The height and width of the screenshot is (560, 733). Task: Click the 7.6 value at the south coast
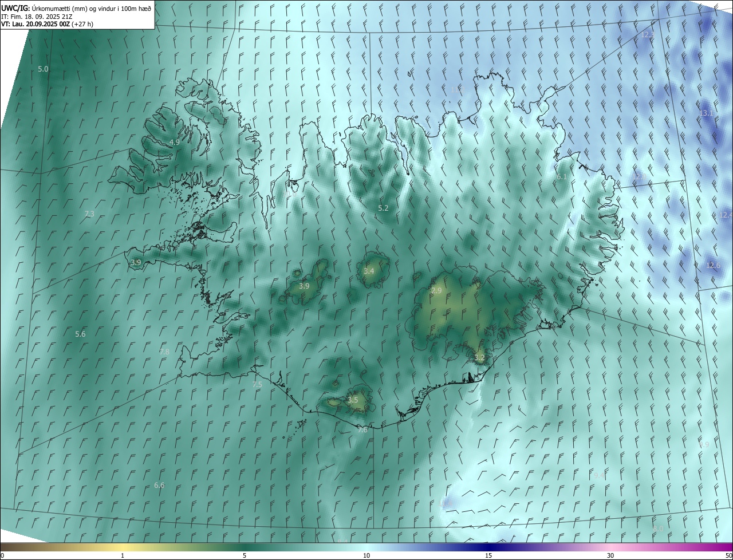[362, 429]
